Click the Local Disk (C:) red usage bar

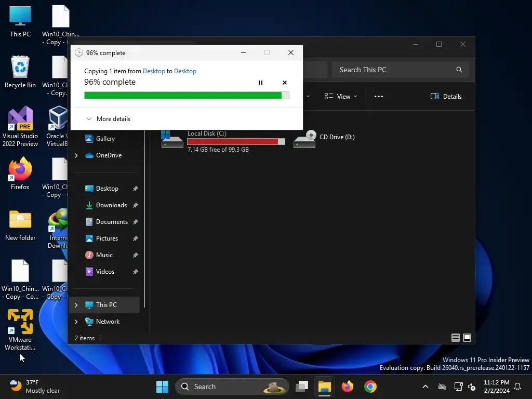pos(236,141)
